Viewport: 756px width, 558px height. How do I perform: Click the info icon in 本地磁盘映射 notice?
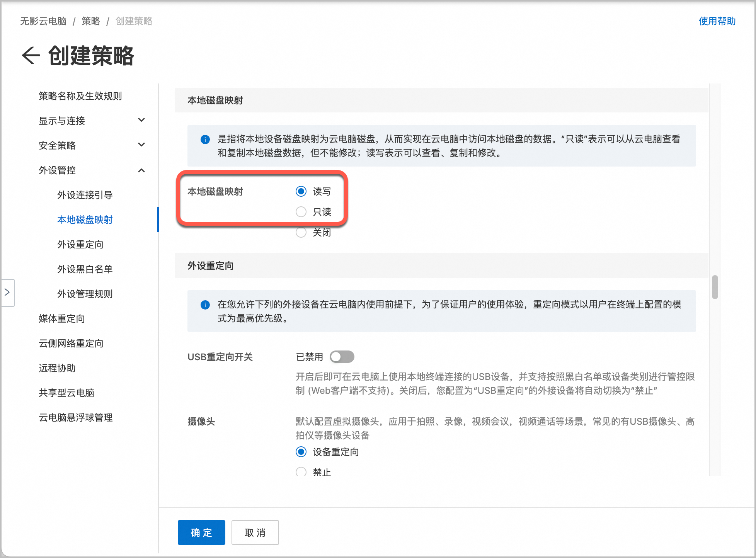[x=205, y=139]
